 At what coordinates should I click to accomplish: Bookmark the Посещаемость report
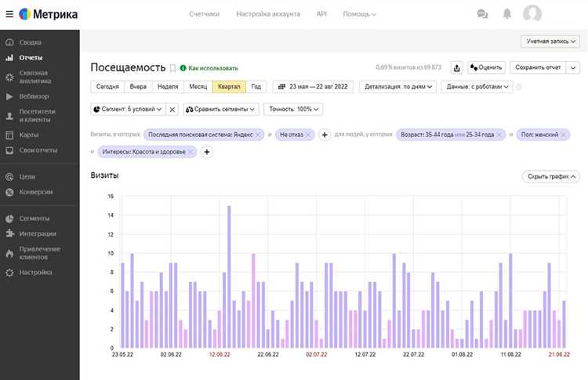coord(172,68)
